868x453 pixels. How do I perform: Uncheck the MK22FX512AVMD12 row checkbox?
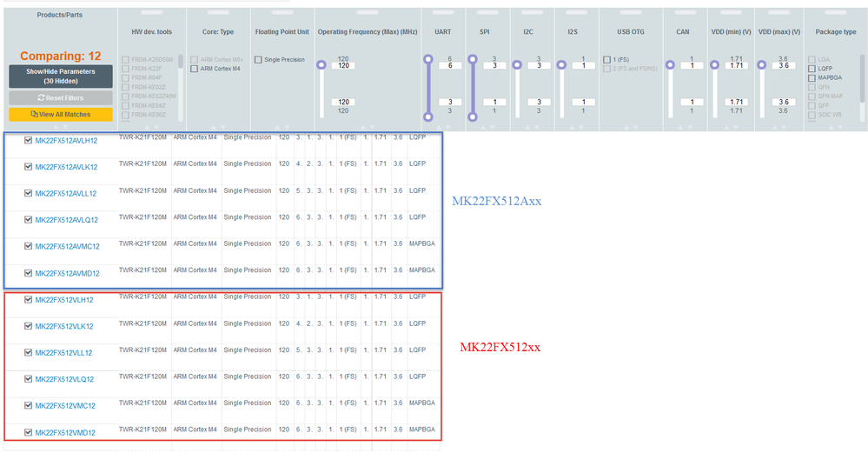click(28, 273)
